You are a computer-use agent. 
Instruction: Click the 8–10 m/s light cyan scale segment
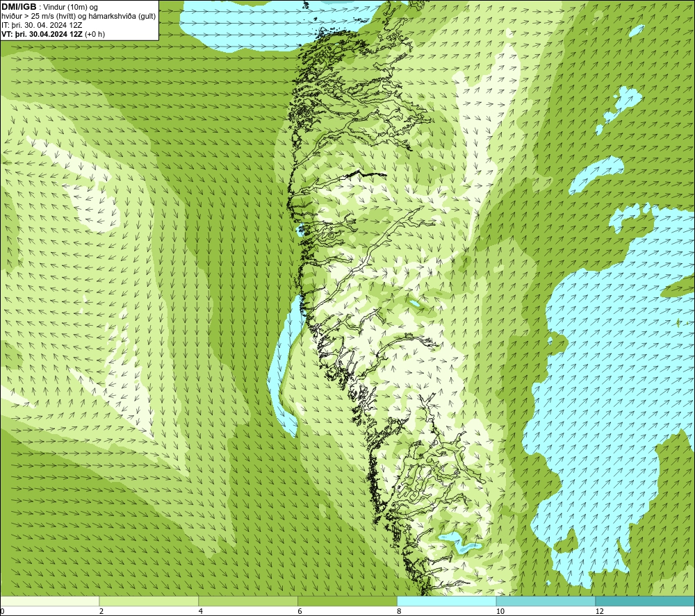(447, 601)
